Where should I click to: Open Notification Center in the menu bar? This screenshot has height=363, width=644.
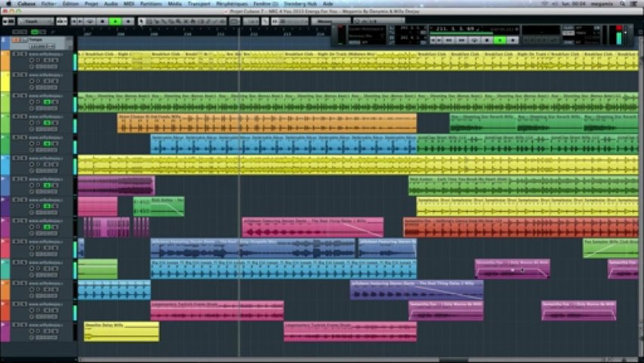coord(633,4)
